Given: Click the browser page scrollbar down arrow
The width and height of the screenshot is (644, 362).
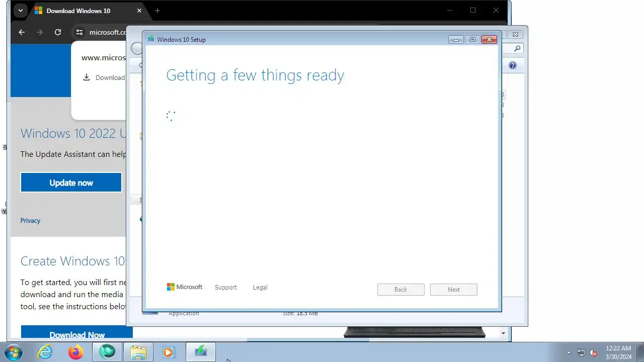Looking at the screenshot, I should pos(503,333).
